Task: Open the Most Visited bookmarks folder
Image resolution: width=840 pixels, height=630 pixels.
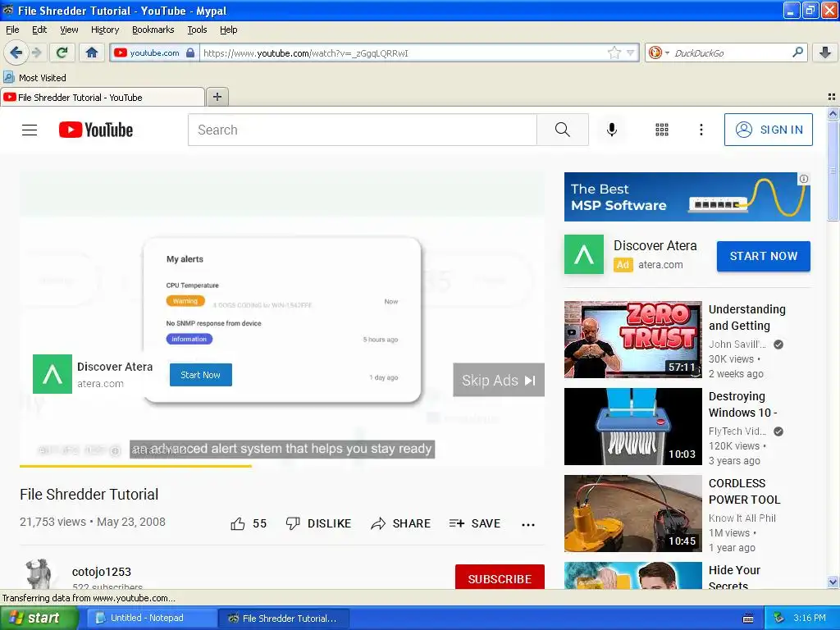Action: pos(34,78)
